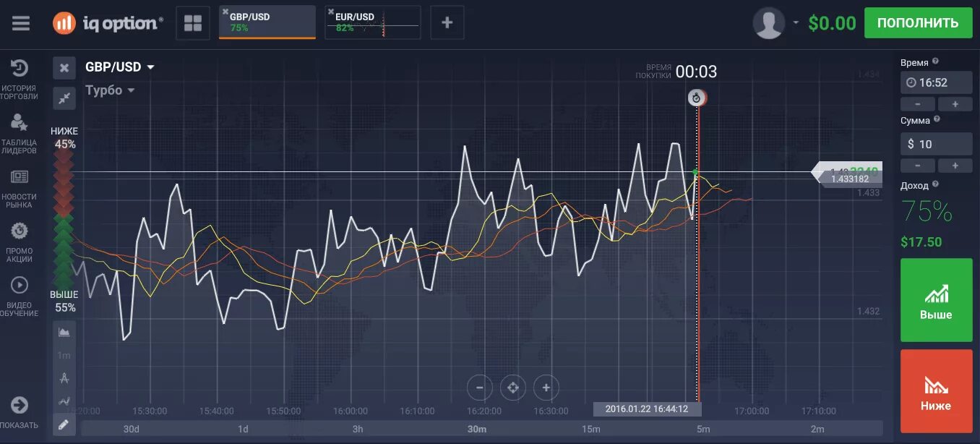Click the 75% payout value

927,211
